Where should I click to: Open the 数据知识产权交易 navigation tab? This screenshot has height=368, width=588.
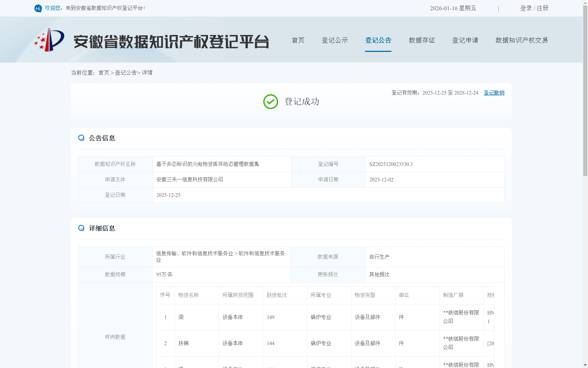pyautogui.click(x=522, y=40)
